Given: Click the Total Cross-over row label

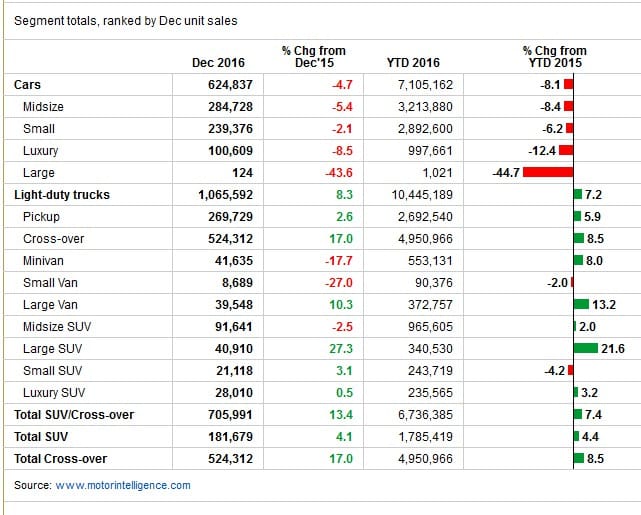Looking at the screenshot, I should point(61,459).
